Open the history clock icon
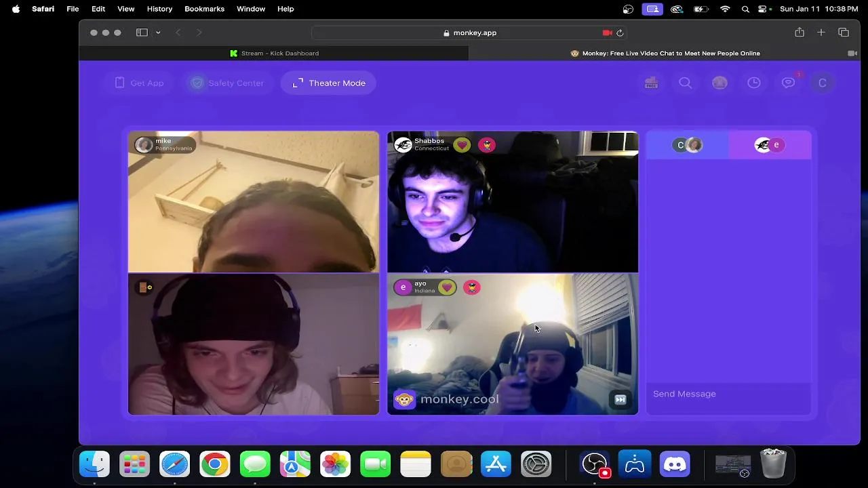The height and width of the screenshot is (488, 868). click(x=754, y=83)
